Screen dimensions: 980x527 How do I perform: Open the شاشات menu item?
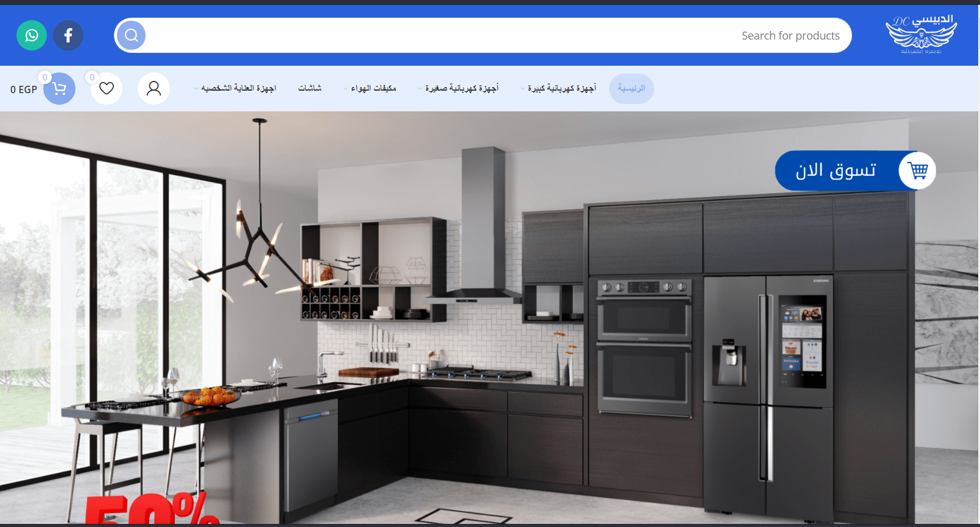click(x=309, y=89)
